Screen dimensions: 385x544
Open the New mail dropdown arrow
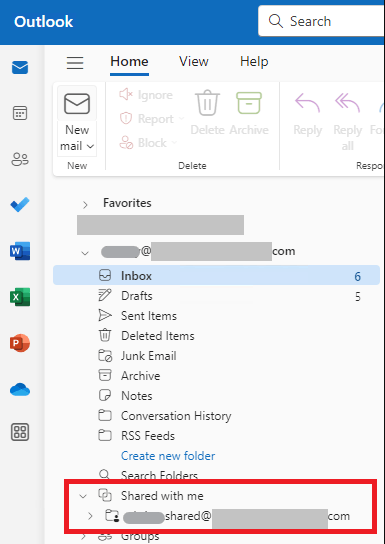(90, 146)
